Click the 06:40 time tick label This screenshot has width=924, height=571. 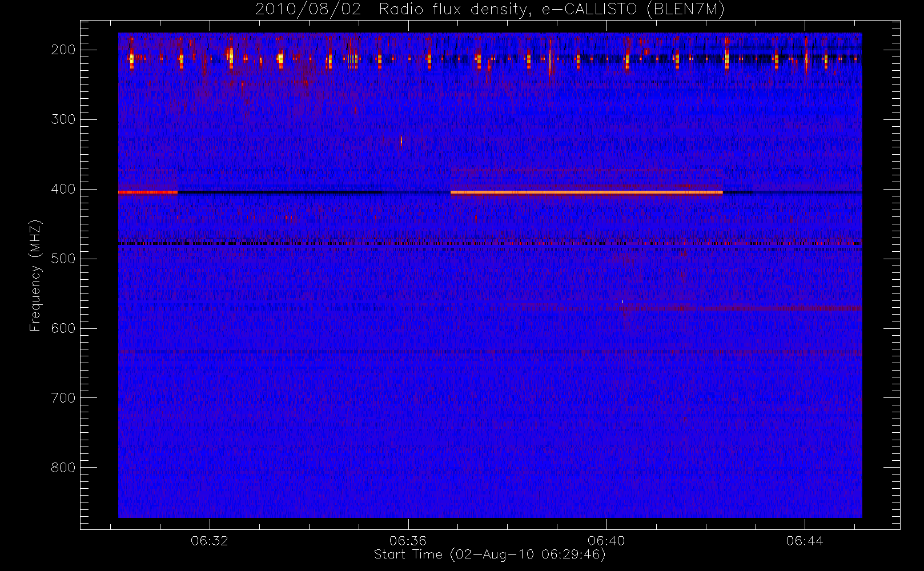(606, 541)
